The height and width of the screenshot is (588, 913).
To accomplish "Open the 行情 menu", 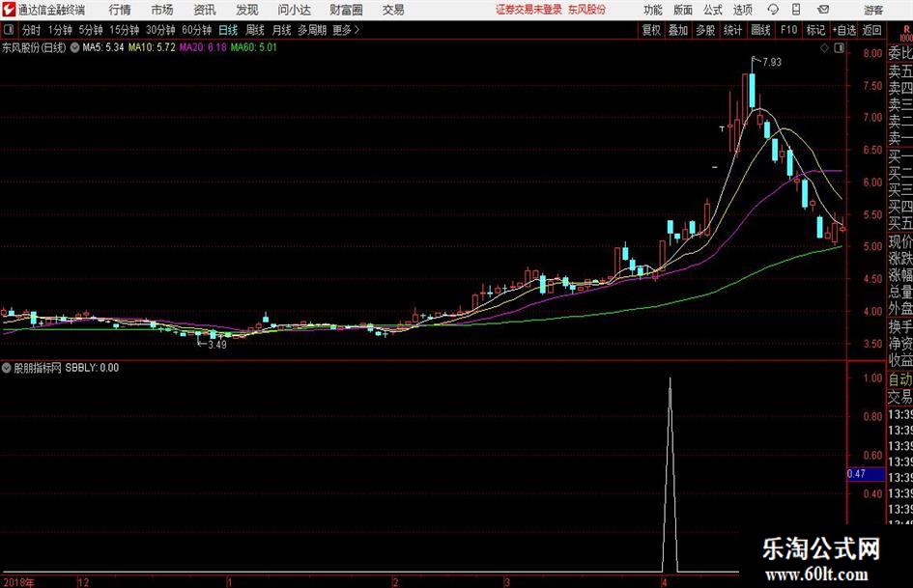I will pyautogui.click(x=120, y=10).
